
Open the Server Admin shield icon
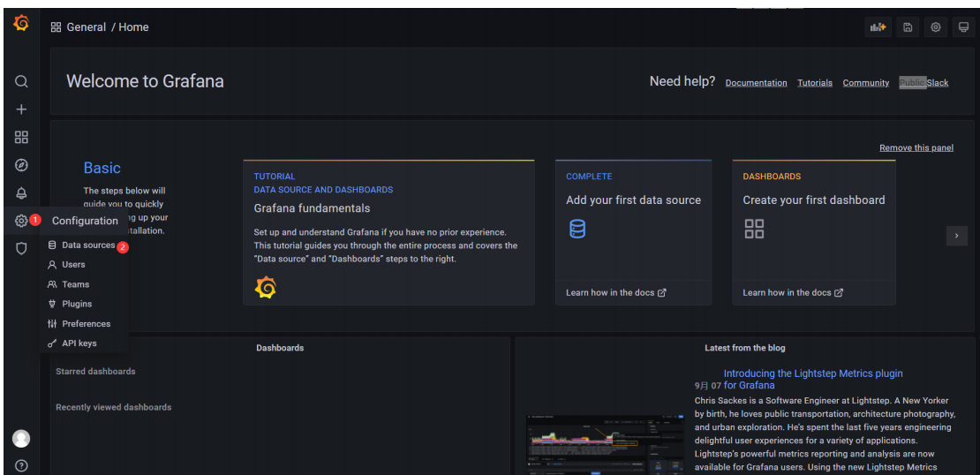21,249
